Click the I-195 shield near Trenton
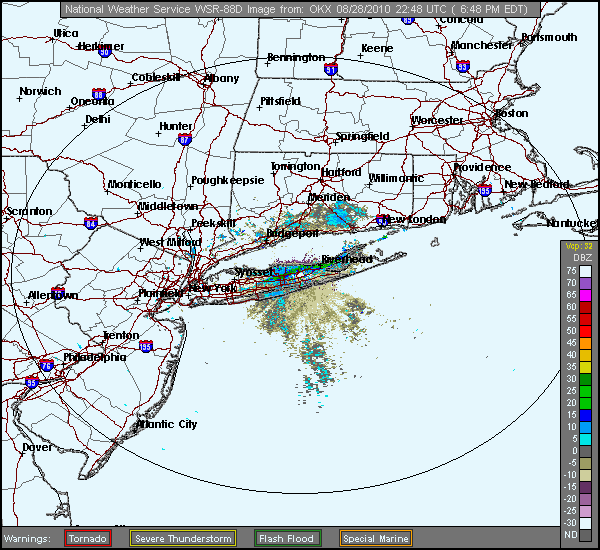This screenshot has height=550, width=600. click(x=146, y=346)
